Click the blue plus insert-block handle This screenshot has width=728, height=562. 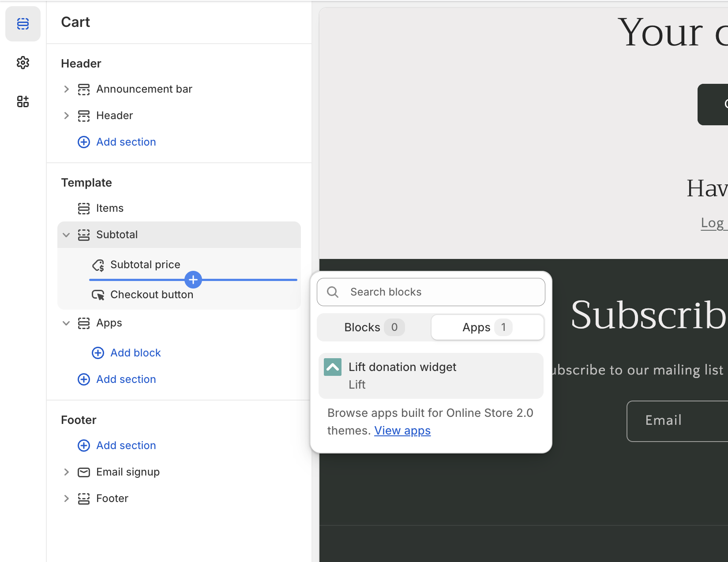point(193,280)
